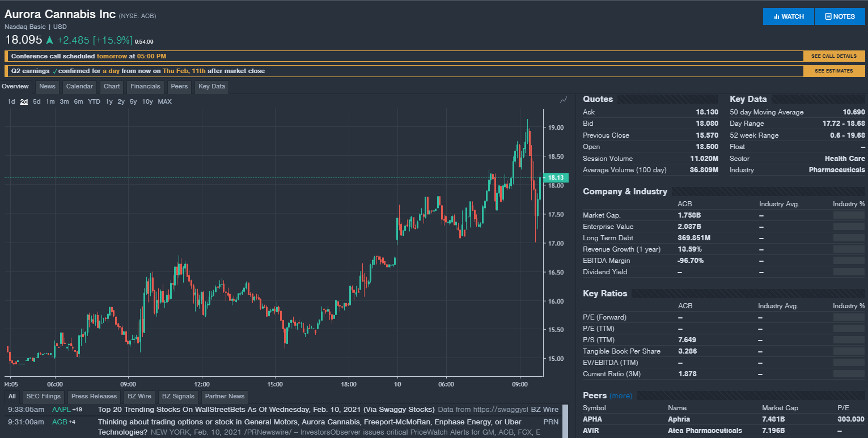Open the NOTES panel

pyautogui.click(x=840, y=16)
